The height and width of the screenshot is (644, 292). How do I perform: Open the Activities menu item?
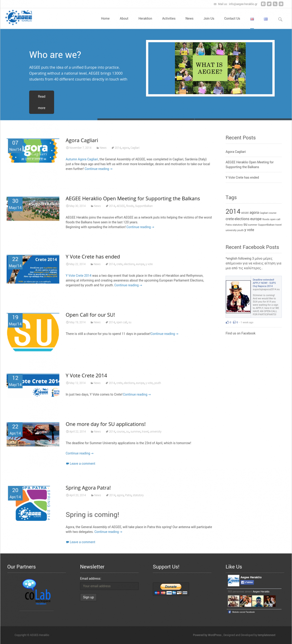click(x=169, y=19)
